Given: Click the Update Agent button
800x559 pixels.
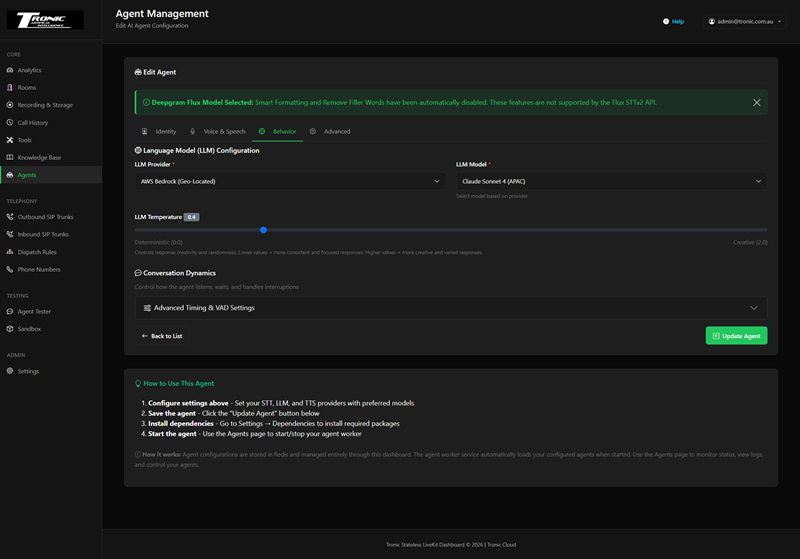Looking at the screenshot, I should coord(736,336).
